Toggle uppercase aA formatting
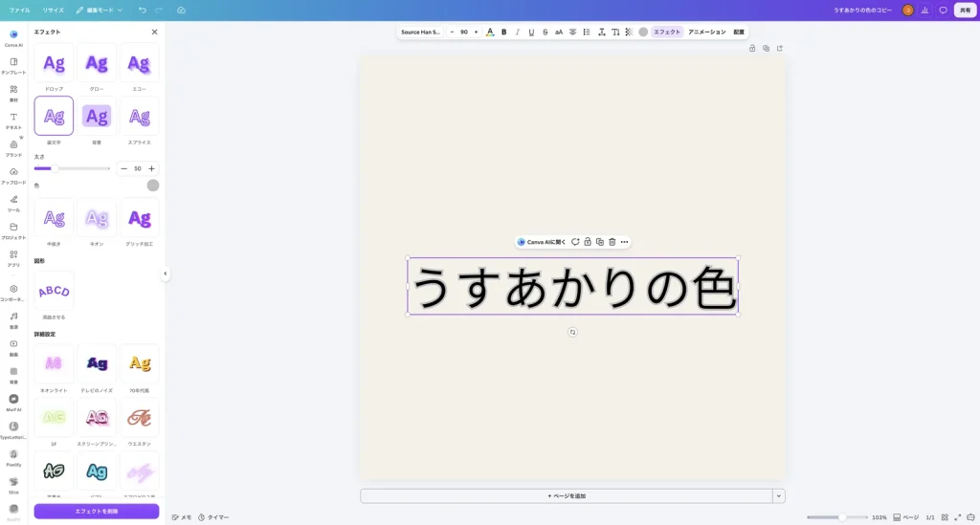 click(x=559, y=32)
